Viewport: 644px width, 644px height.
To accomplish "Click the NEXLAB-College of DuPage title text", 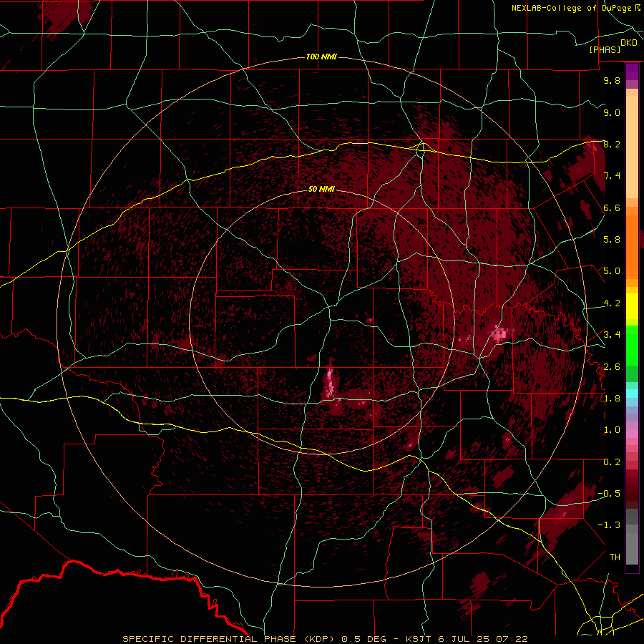I will 571,8.
